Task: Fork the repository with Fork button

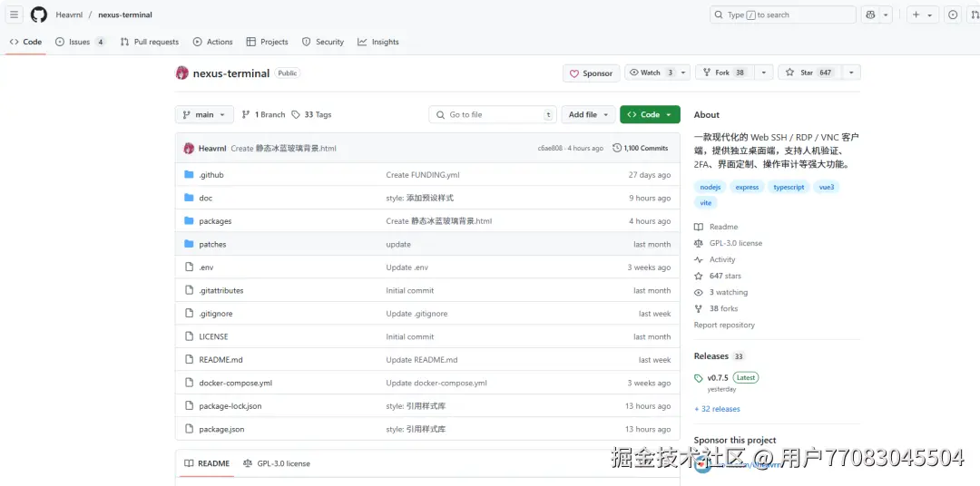Action: 724,73
